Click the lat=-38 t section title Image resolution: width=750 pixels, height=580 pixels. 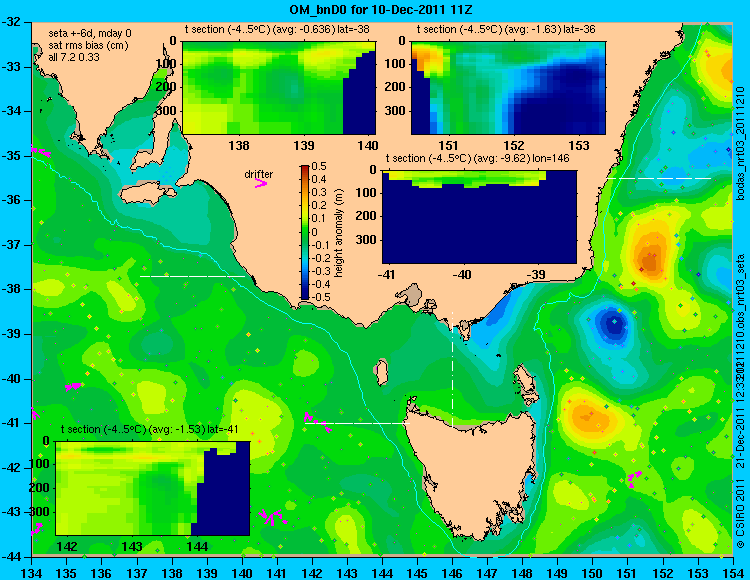tap(277, 30)
